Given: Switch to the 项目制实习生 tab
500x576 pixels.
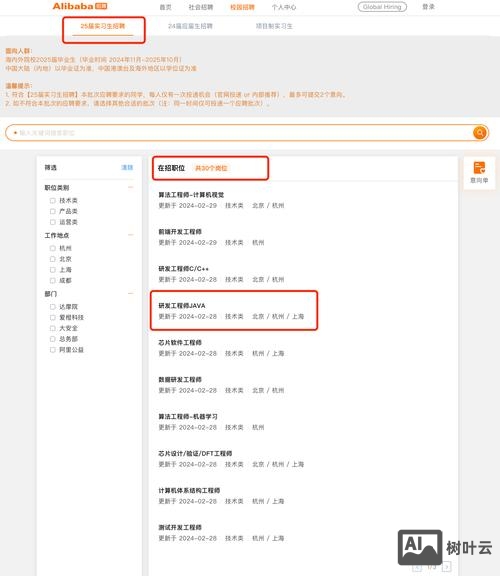Looking at the screenshot, I should point(274,26).
